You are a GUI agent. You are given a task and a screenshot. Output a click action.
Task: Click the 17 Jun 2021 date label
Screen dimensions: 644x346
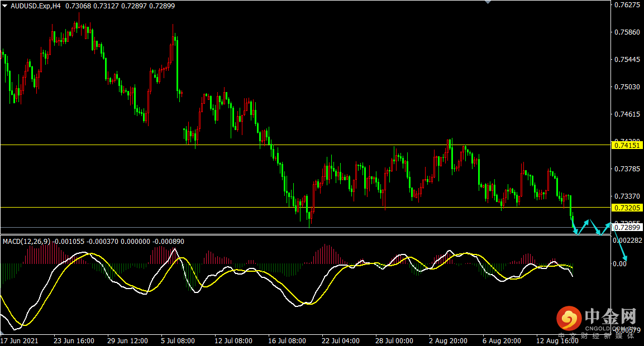coord(20,340)
